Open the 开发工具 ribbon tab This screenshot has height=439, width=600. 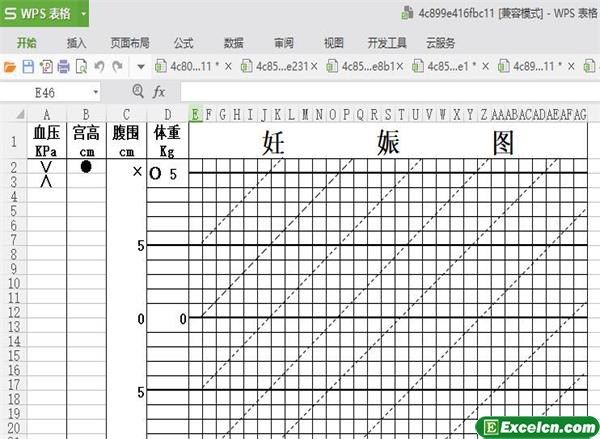tap(387, 43)
